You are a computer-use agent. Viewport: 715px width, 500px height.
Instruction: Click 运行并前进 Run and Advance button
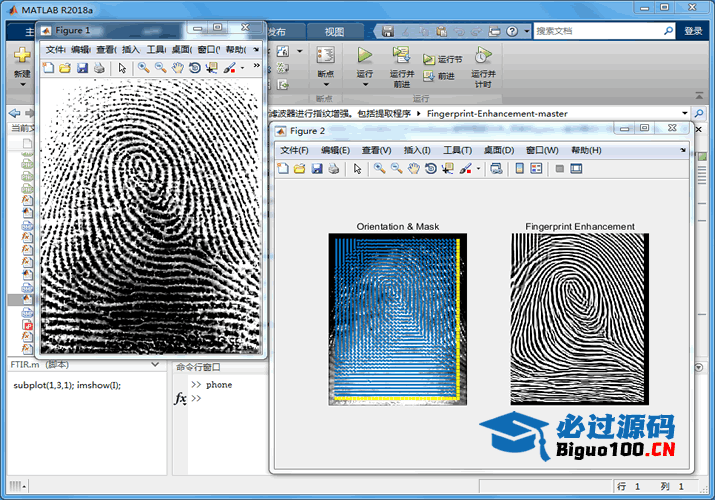coord(402,67)
